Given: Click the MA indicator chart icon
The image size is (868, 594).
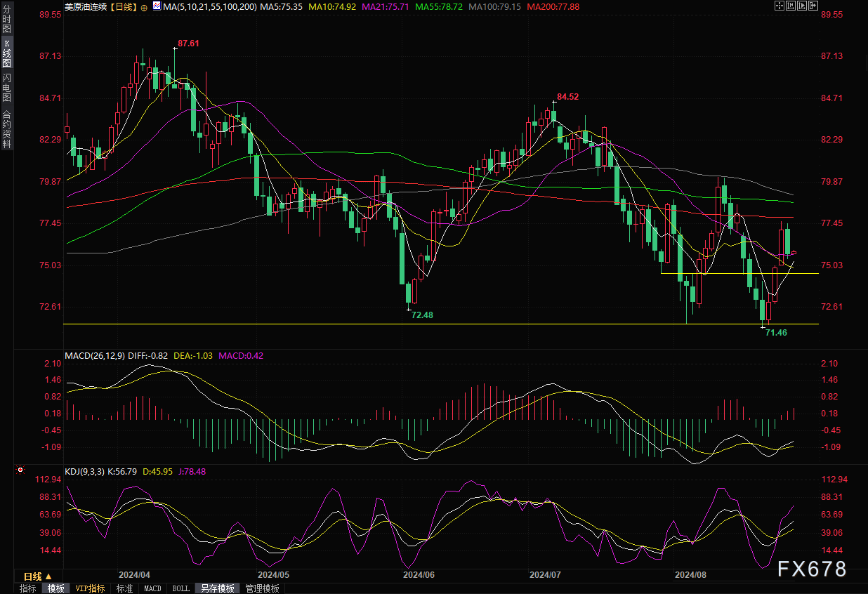Looking at the screenshot, I should click(x=156, y=7).
